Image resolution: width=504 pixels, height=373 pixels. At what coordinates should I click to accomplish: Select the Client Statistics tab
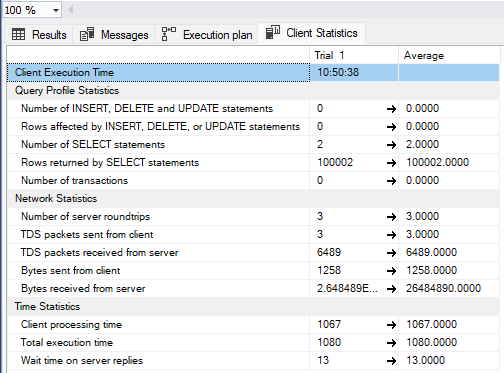311,33
